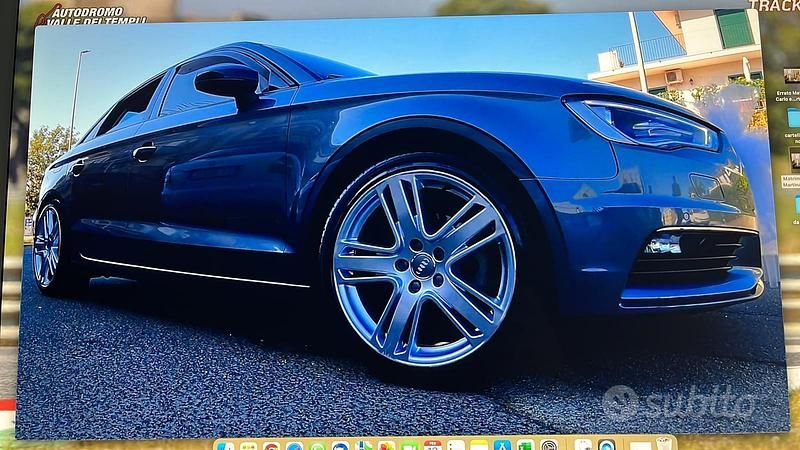
Task: Select the 'cartella' folder on desktop
Action: click(x=793, y=118)
